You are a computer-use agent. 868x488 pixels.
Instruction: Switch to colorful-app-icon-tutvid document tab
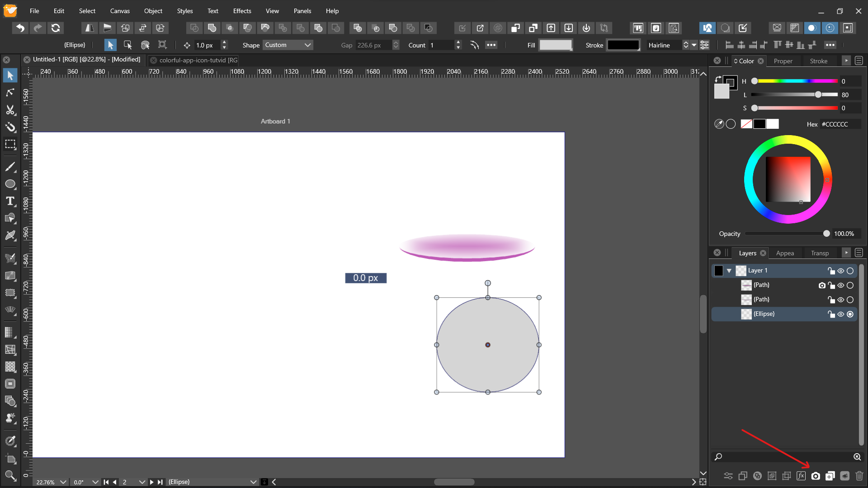[198, 60]
